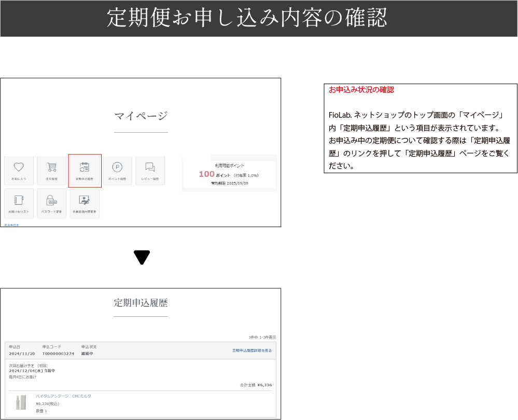Click the small blue link below the tiles
The height and width of the screenshot is (420, 518).
tap(11, 226)
